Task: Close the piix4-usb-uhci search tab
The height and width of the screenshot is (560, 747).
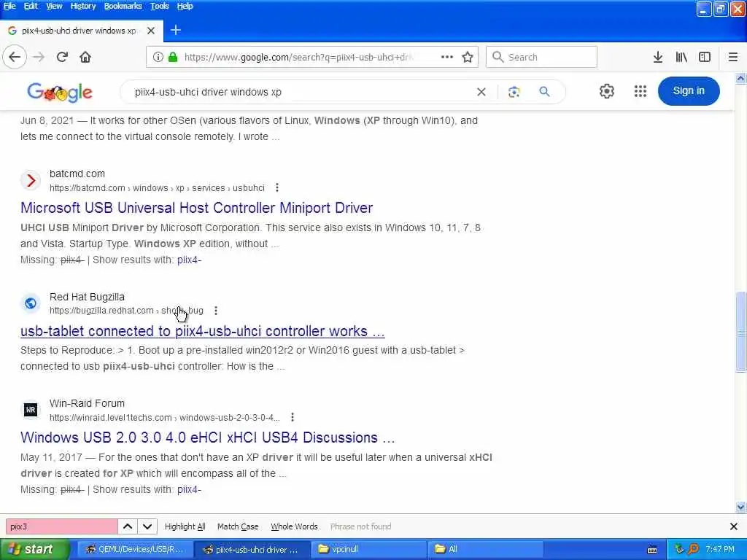Action: [x=151, y=31]
